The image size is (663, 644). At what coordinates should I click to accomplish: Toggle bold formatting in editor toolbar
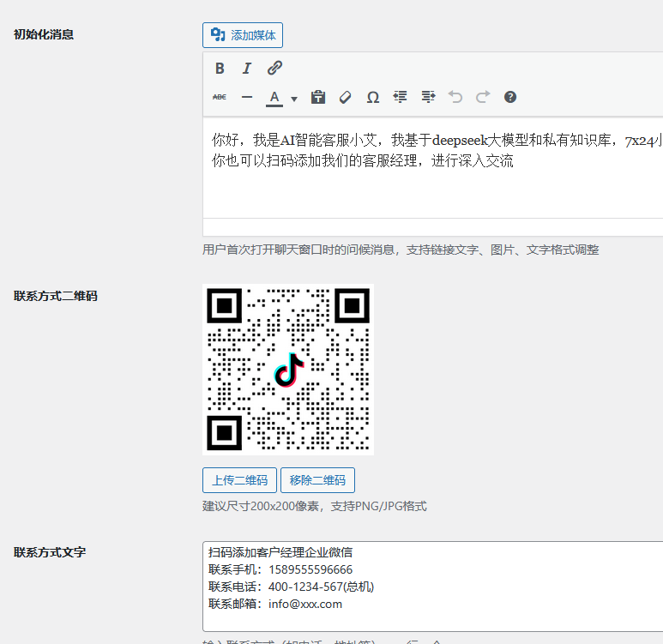220,68
